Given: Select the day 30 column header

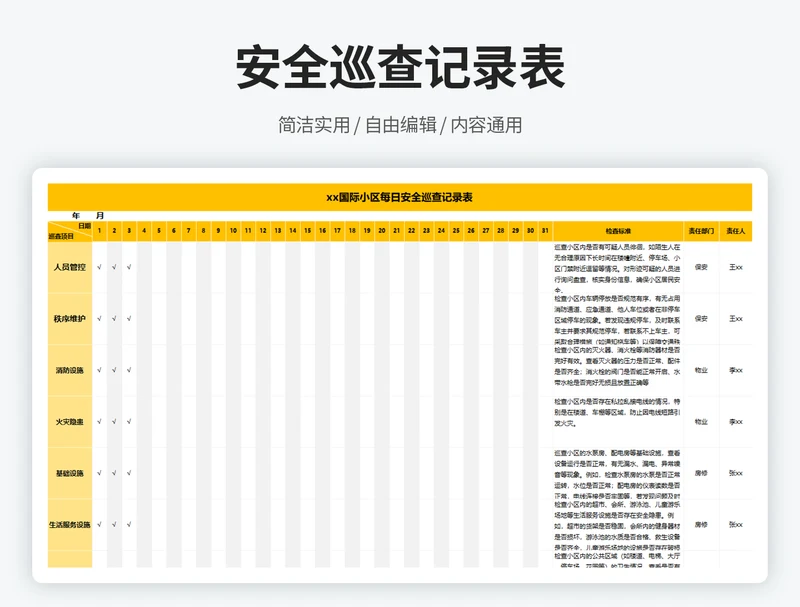Looking at the screenshot, I should pyautogui.click(x=530, y=231).
